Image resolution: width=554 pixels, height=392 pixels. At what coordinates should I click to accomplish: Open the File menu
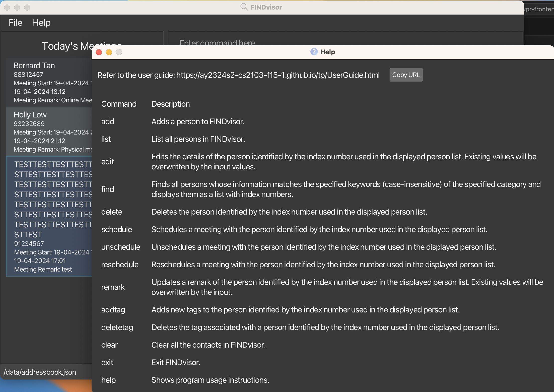coord(15,23)
